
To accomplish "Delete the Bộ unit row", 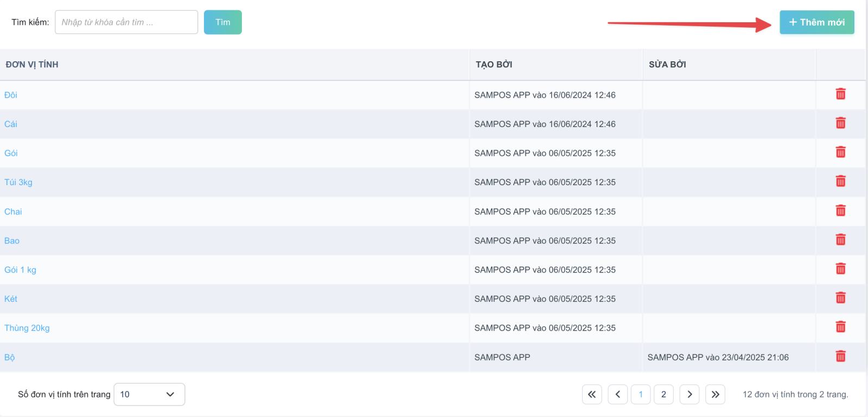I will coord(840,356).
